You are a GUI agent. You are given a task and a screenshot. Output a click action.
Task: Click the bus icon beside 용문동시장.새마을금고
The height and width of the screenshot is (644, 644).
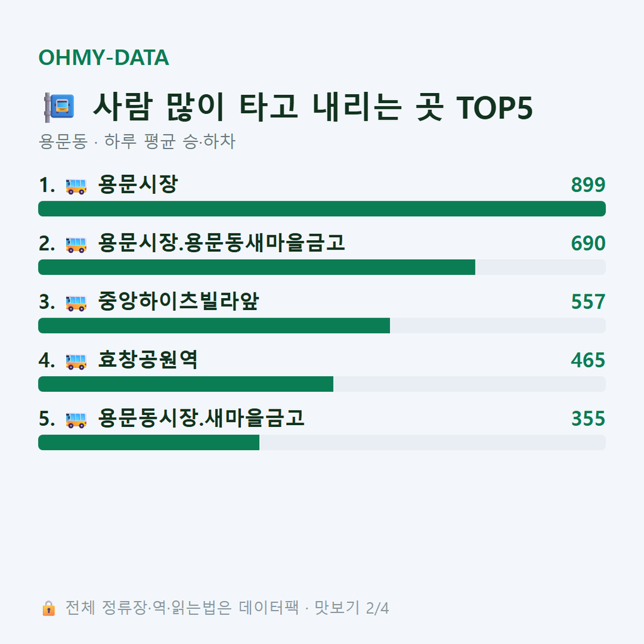pyautogui.click(x=76, y=419)
